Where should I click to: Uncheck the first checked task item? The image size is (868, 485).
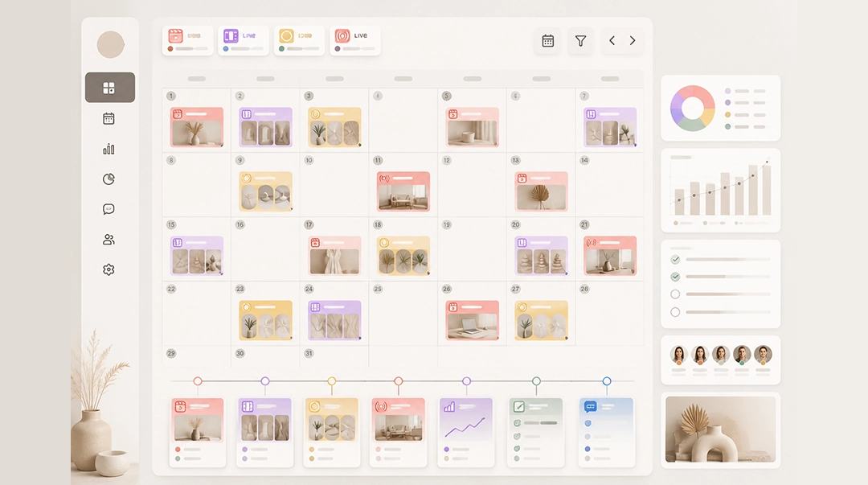click(675, 260)
